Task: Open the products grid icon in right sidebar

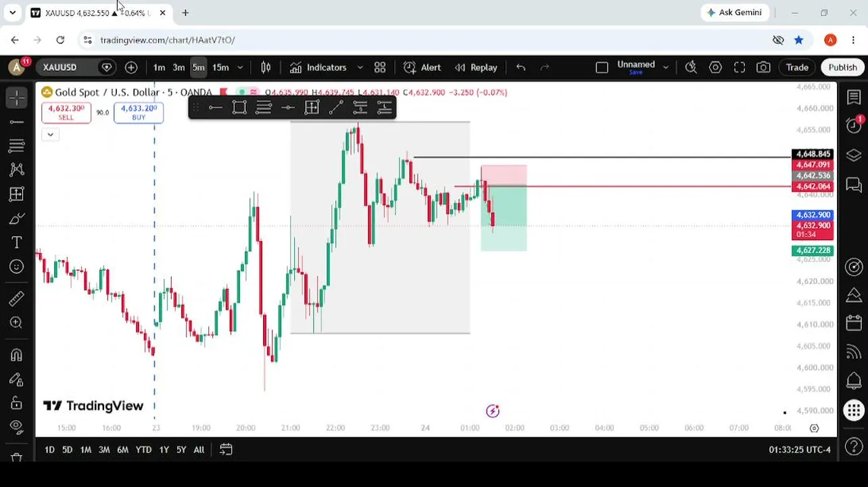Action: pos(854,410)
